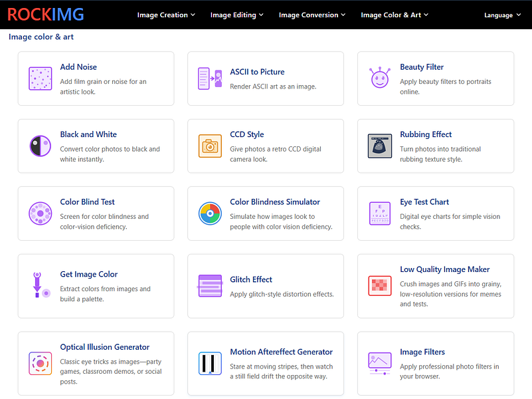
Task: Click the Image Color & Art chevron arrow
Action: tap(426, 15)
